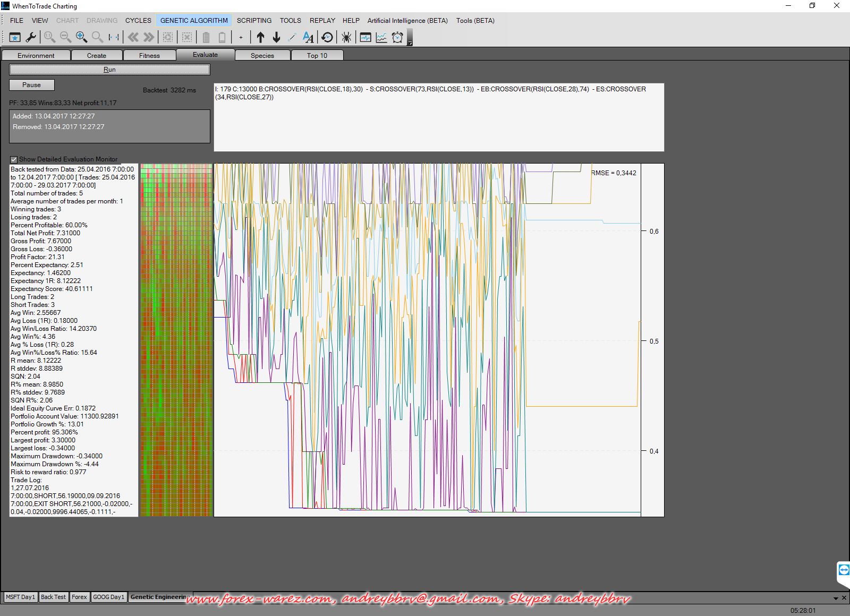This screenshot has height=616, width=850.
Task: Click the up arrow toolbar icon
Action: click(260, 37)
